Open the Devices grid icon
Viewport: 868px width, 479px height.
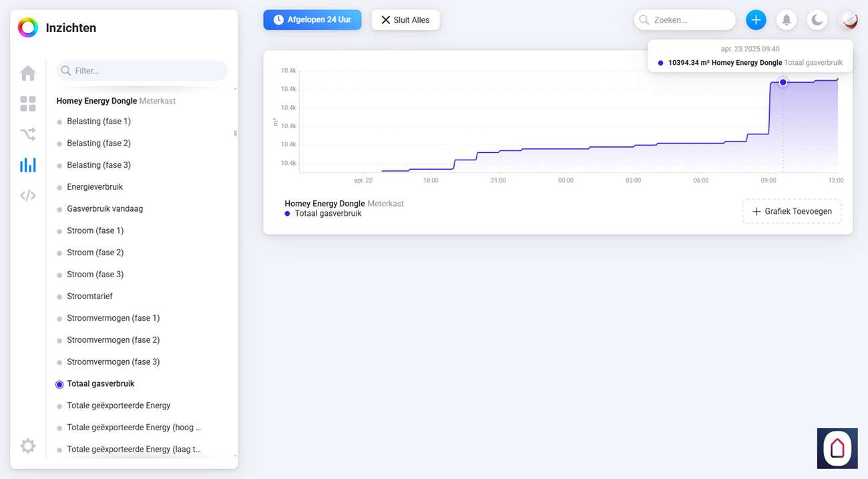pyautogui.click(x=28, y=104)
